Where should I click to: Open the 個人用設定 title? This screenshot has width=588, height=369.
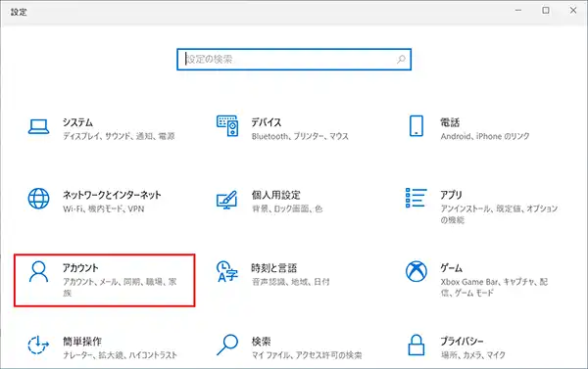(x=275, y=195)
